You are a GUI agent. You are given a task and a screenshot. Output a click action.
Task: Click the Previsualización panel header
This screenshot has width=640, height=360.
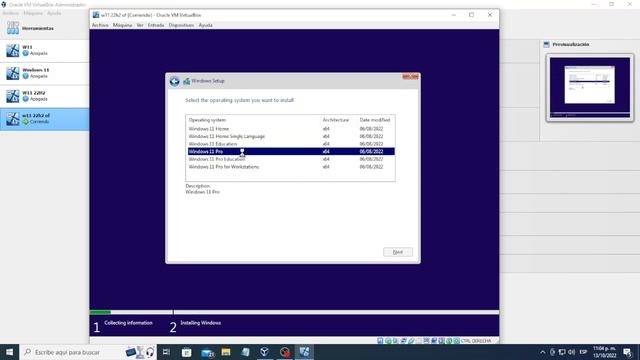pos(570,44)
